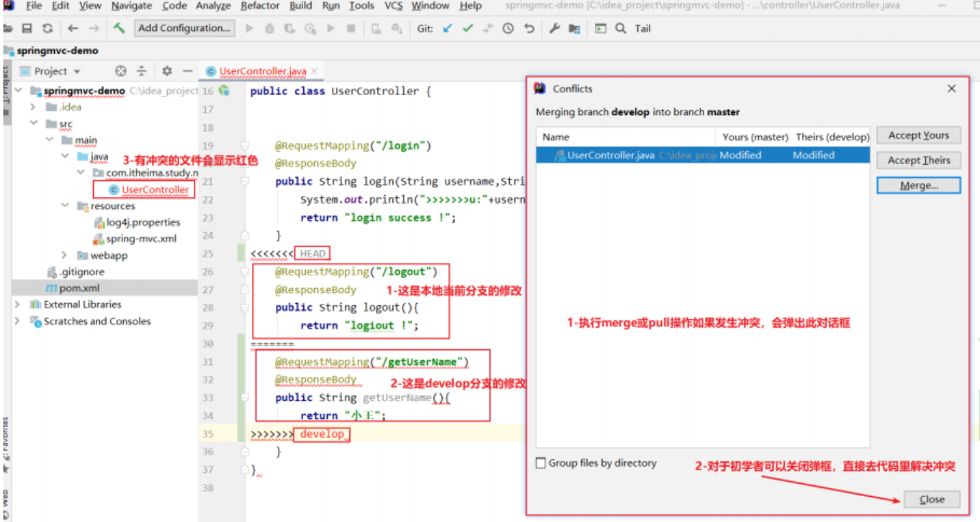Image resolution: width=980 pixels, height=522 pixels.
Task: Click the Synchronize refresh icon
Action: tap(48, 29)
